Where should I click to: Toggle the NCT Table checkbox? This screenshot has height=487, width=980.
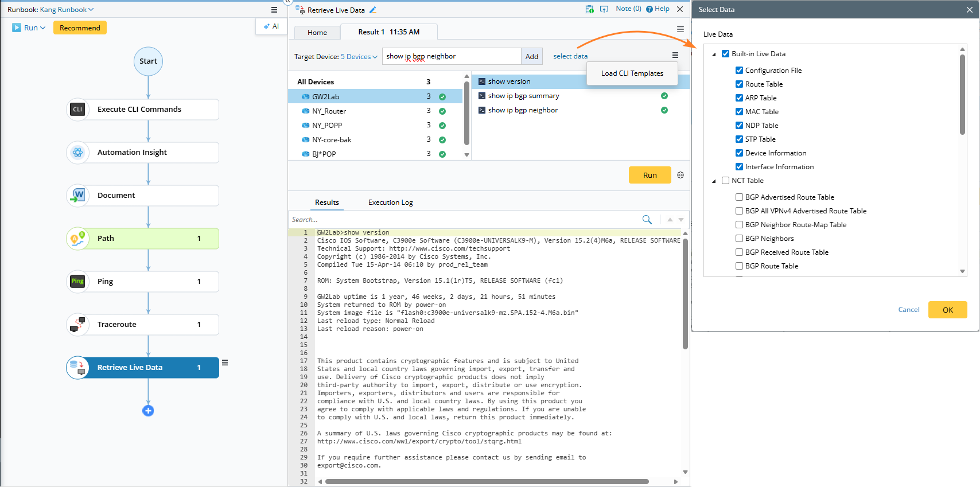tap(725, 181)
